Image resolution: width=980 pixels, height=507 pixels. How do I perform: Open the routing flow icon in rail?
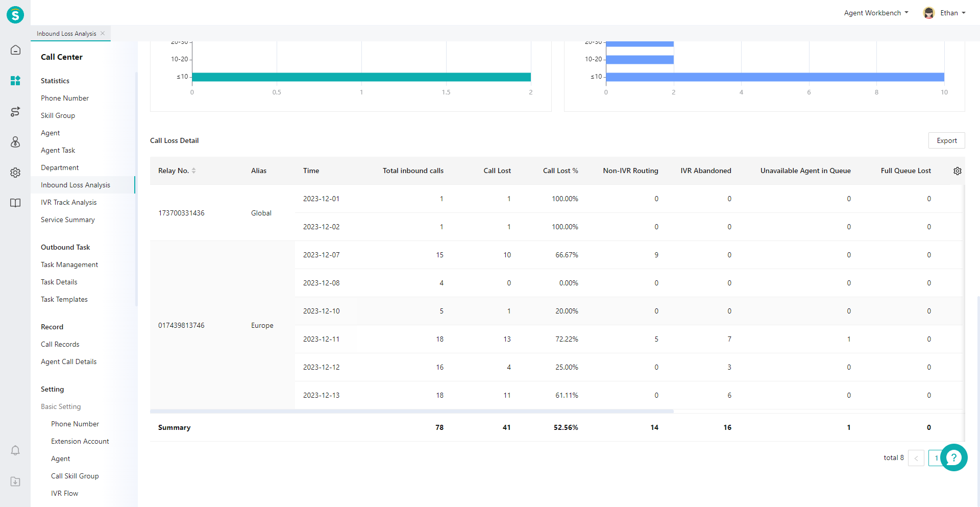pos(15,111)
